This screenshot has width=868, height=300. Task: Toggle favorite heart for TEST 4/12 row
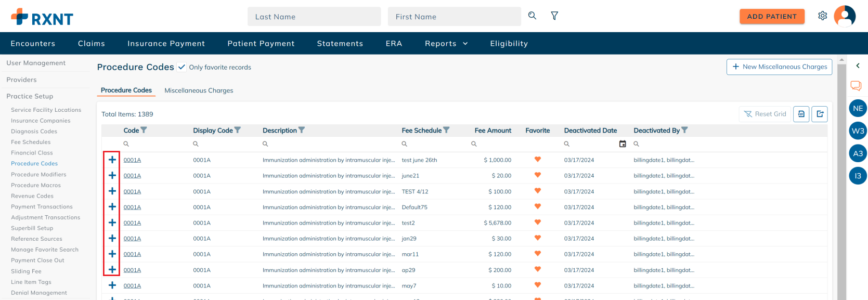click(x=538, y=191)
